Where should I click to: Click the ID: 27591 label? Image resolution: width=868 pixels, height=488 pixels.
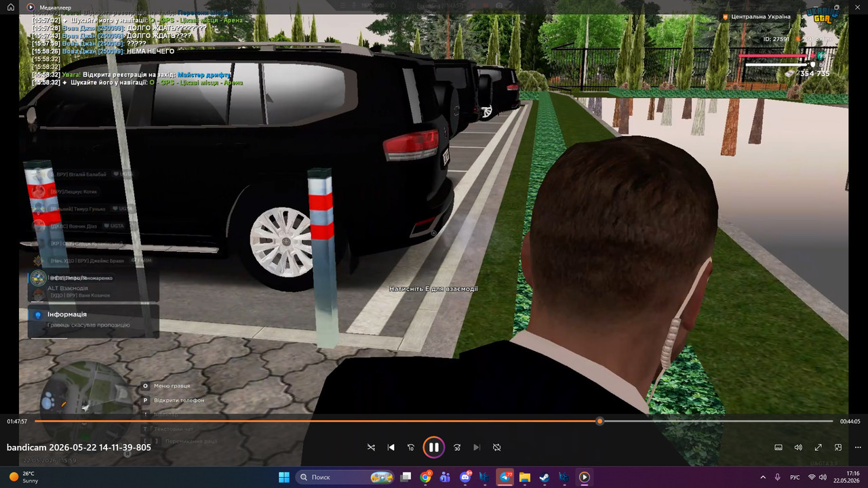[776, 39]
